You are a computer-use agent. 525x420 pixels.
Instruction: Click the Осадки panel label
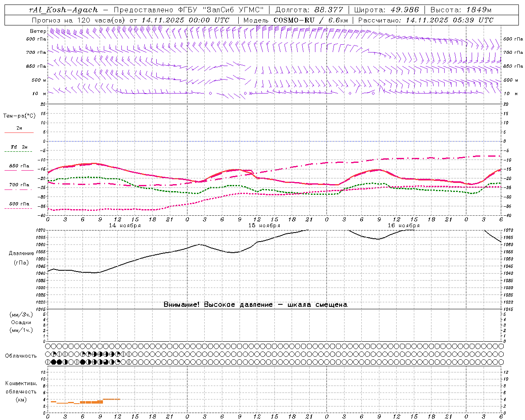pos(21,322)
